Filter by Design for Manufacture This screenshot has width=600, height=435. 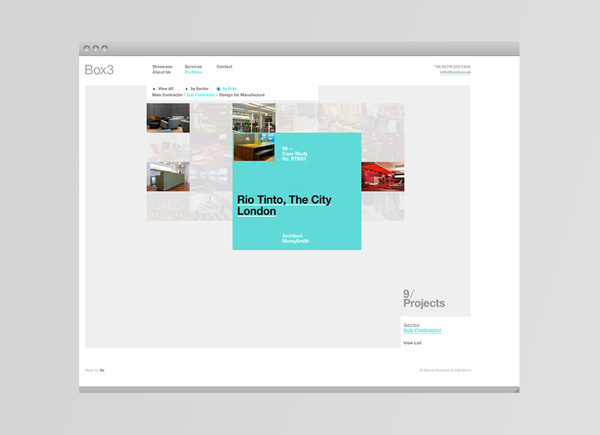(242, 95)
